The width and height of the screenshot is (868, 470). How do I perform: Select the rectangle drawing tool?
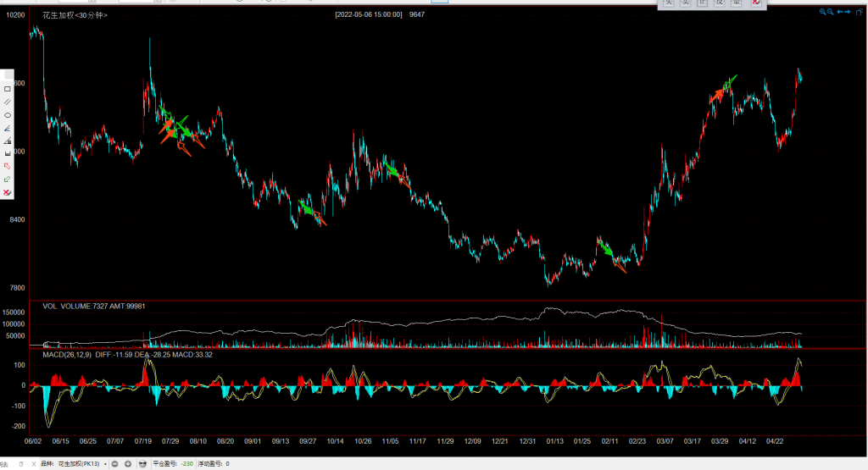(8, 89)
